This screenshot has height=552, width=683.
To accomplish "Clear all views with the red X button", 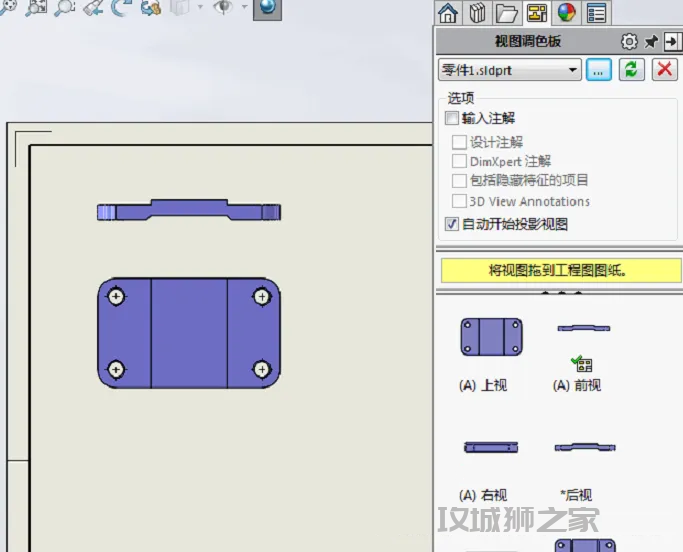I will 663,69.
